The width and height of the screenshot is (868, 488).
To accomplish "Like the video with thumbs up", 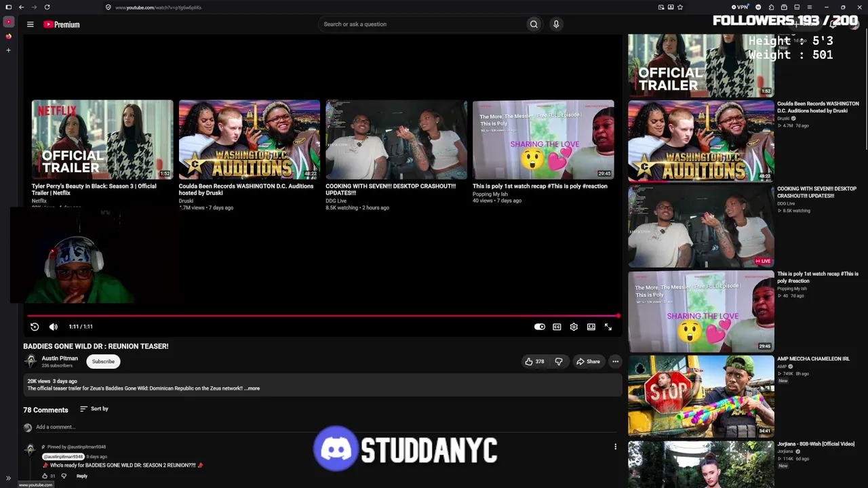I will point(534,361).
